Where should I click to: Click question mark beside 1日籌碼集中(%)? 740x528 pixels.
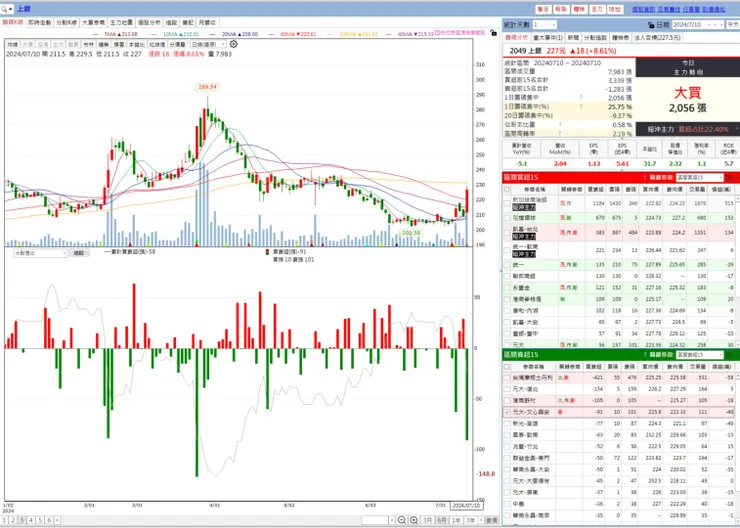coord(581,107)
